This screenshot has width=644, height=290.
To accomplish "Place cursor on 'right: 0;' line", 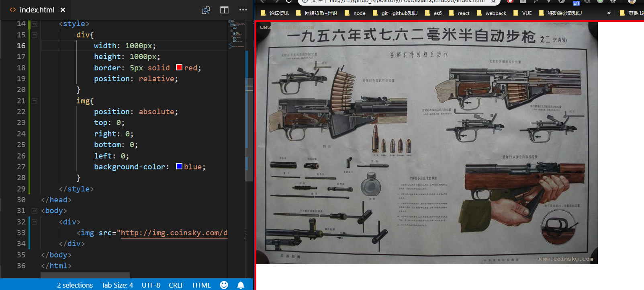I will click(x=114, y=134).
